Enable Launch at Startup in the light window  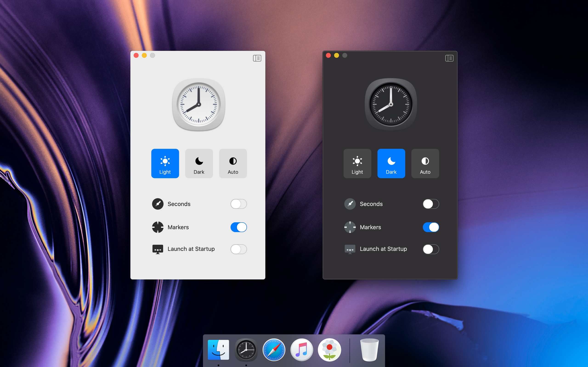(x=239, y=249)
